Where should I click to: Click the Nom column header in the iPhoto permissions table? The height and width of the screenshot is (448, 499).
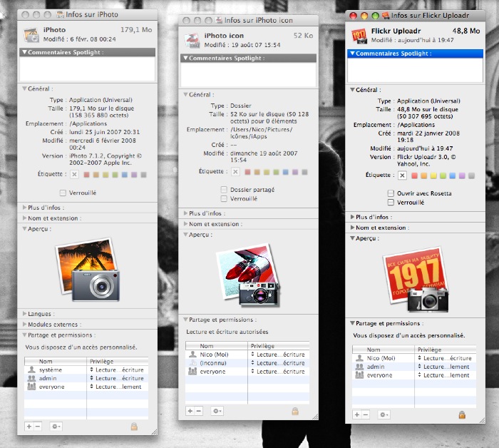pyautogui.click(x=56, y=362)
